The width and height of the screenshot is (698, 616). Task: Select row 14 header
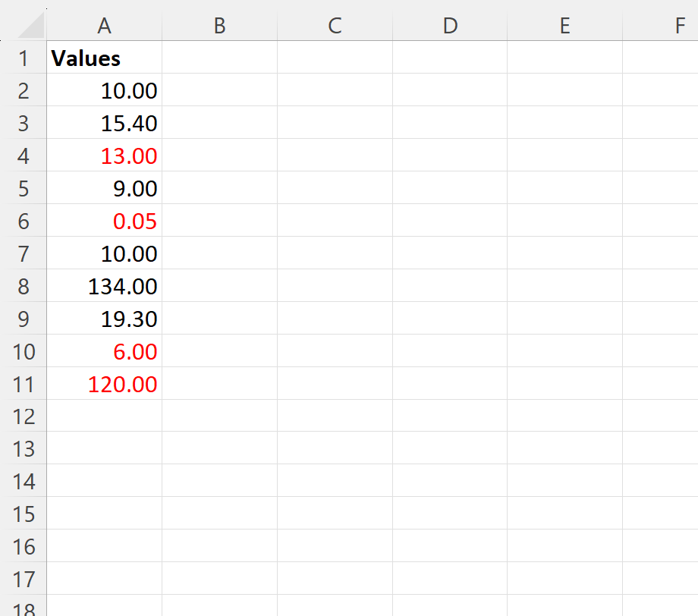tap(24, 481)
